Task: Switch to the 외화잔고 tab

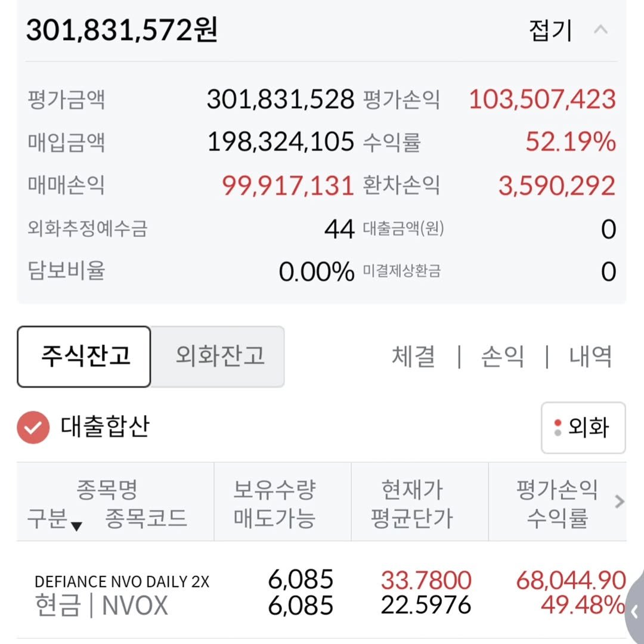Action: click(x=219, y=357)
